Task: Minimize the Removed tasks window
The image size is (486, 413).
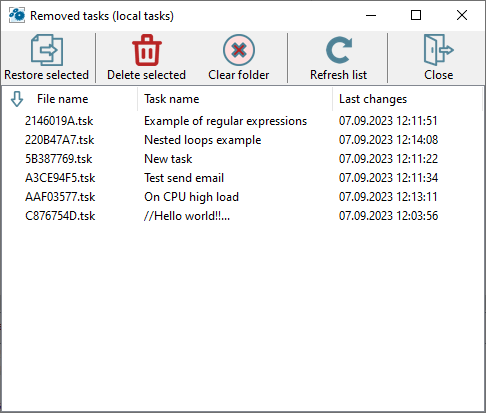Action: pyautogui.click(x=371, y=15)
